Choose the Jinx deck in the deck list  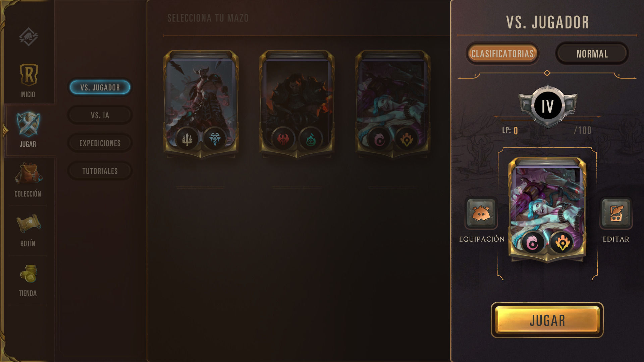(393, 104)
